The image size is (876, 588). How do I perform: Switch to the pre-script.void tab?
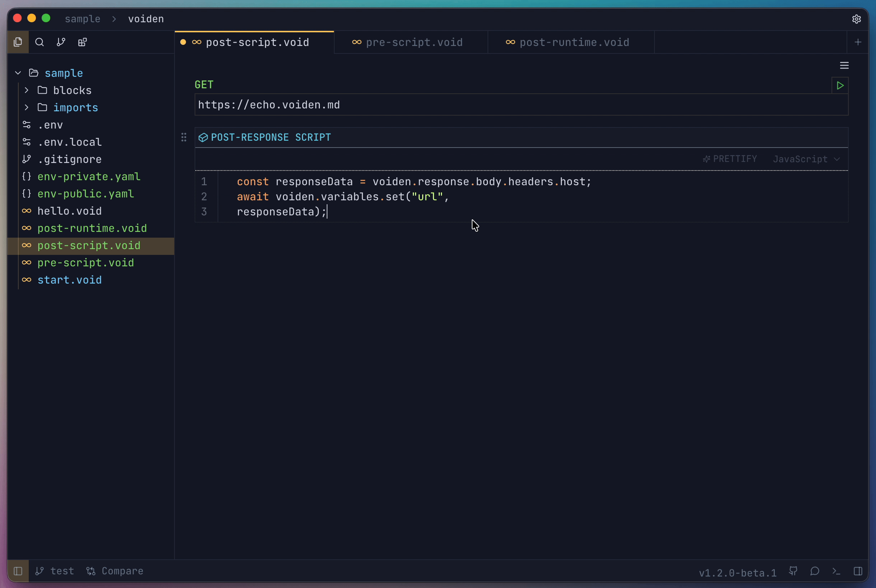(x=414, y=42)
